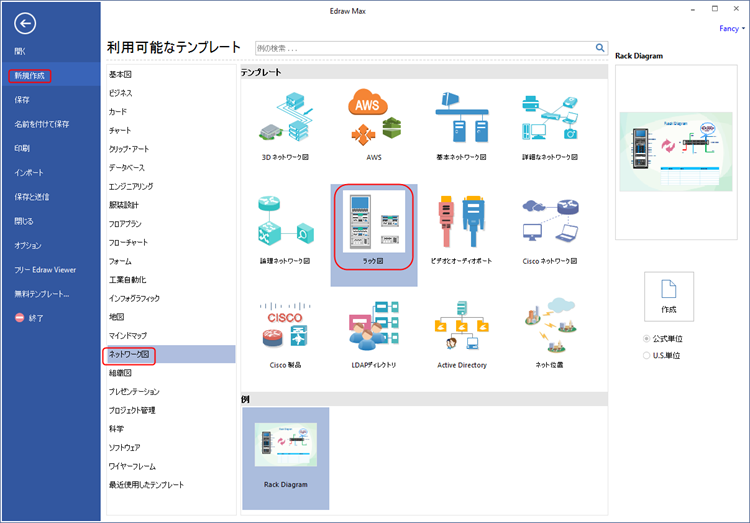750x523 pixels.
Task: Select the 地図 category
Action: (116, 317)
